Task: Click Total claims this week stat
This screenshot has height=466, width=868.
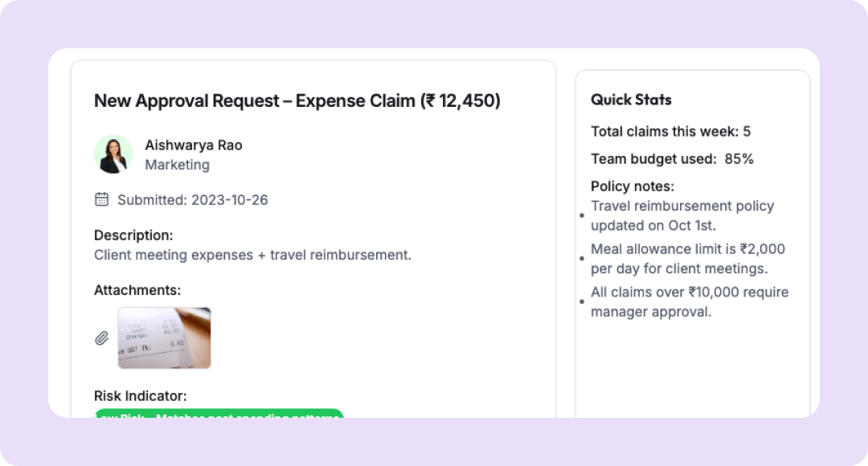Action: pos(670,132)
